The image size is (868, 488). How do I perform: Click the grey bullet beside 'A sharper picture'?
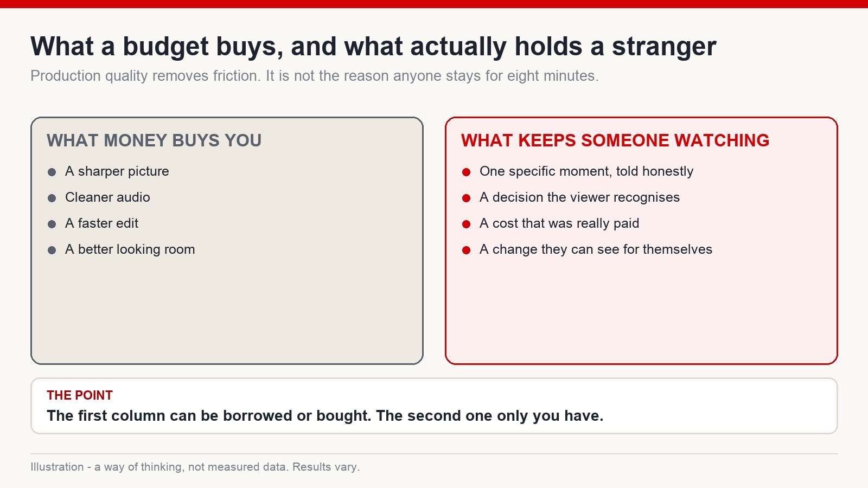(52, 172)
